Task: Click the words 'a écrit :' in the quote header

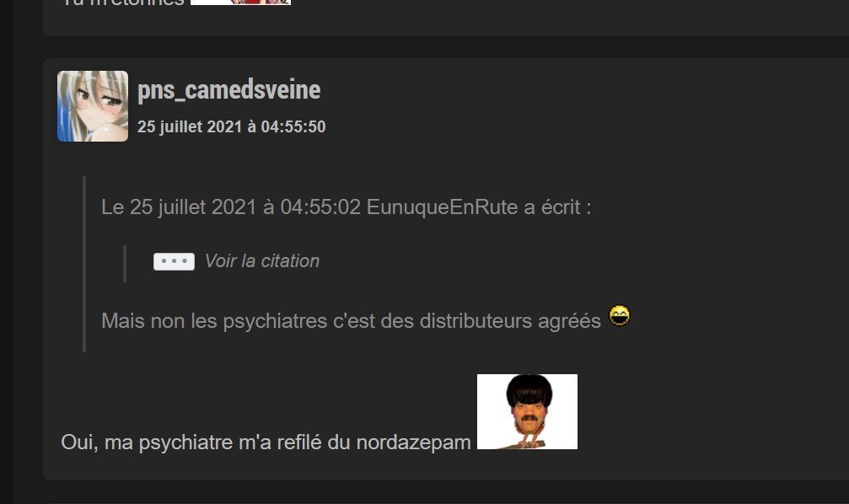Action: point(557,207)
